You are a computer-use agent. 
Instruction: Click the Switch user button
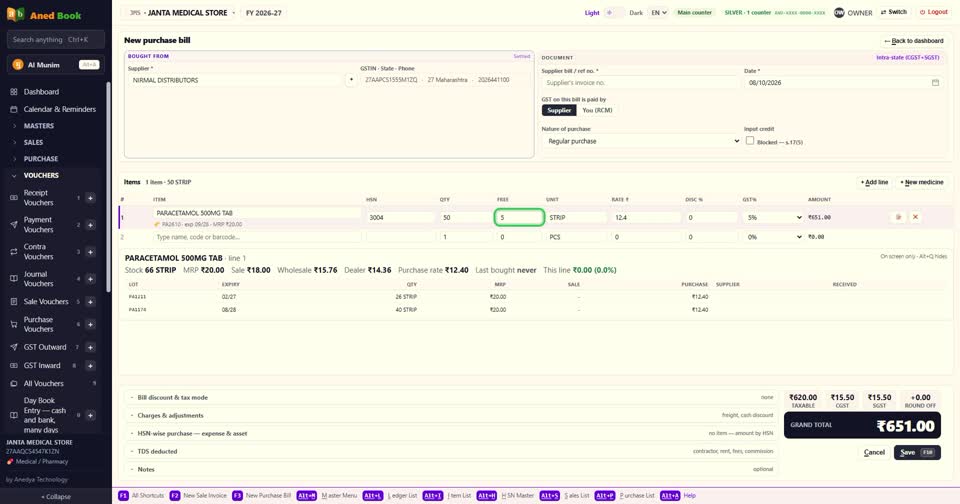point(893,12)
